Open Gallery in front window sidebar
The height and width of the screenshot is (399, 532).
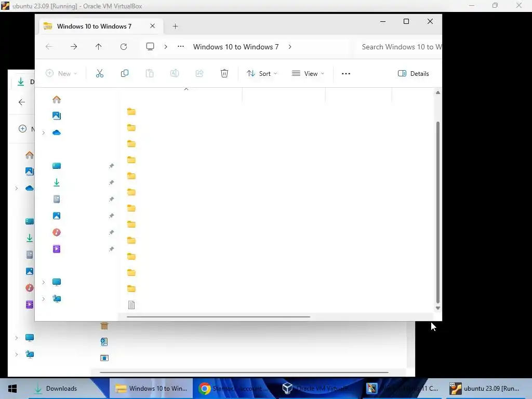click(57, 116)
